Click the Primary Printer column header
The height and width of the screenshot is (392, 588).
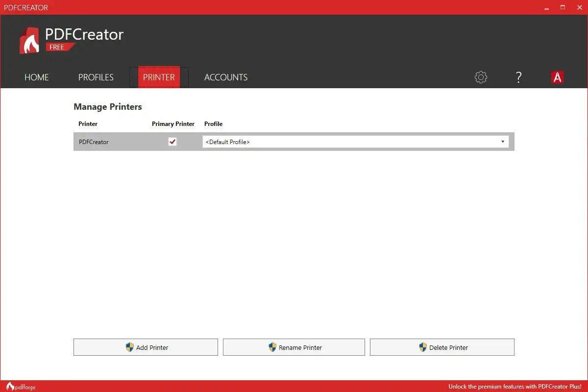click(173, 123)
